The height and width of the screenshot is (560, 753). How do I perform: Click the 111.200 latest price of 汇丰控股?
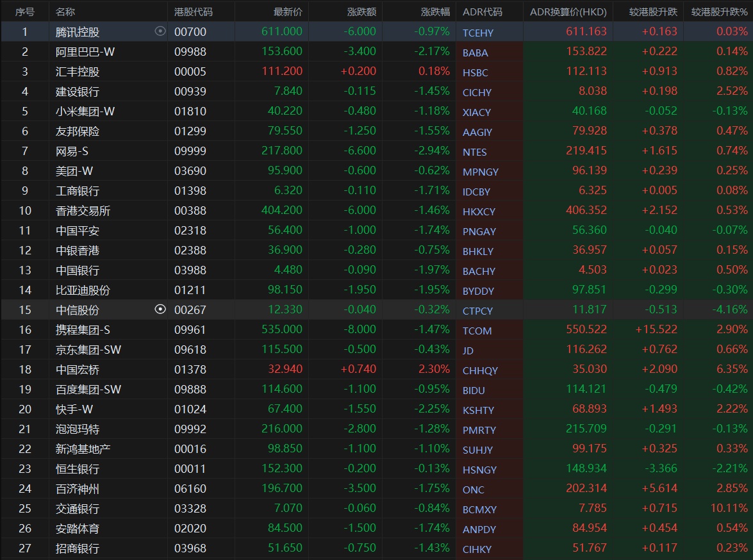tap(282, 71)
